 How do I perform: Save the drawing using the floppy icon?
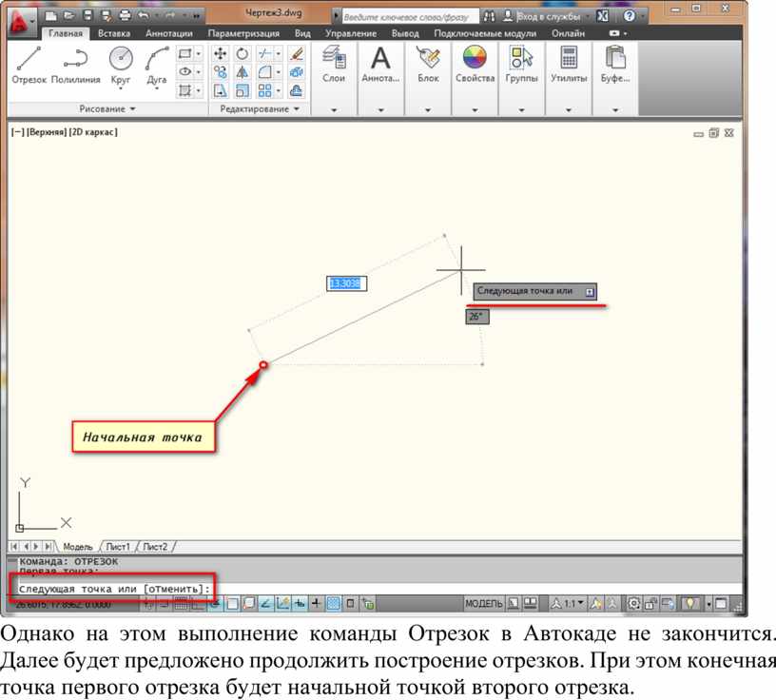point(87,16)
